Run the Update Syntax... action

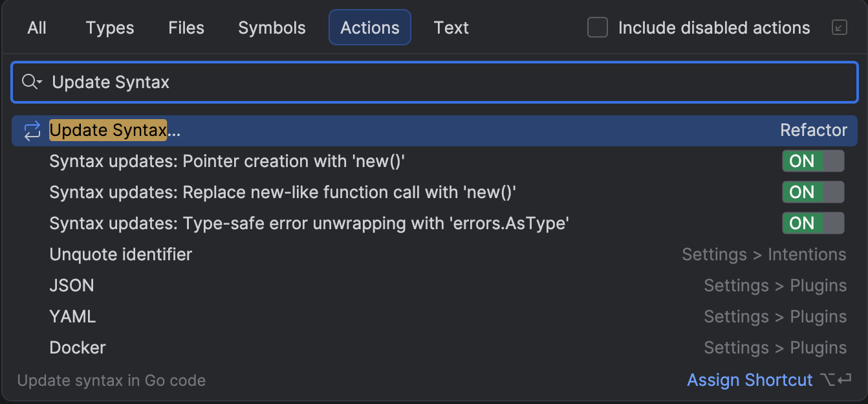115,131
